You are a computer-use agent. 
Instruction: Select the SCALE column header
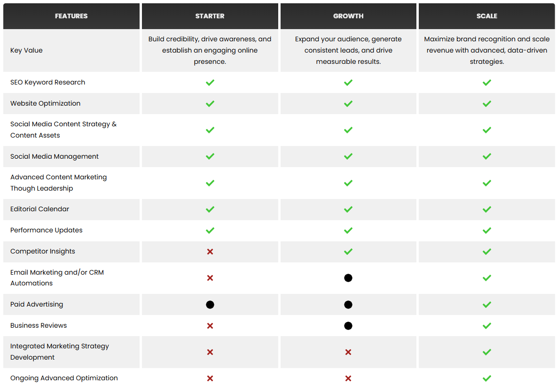(x=487, y=16)
